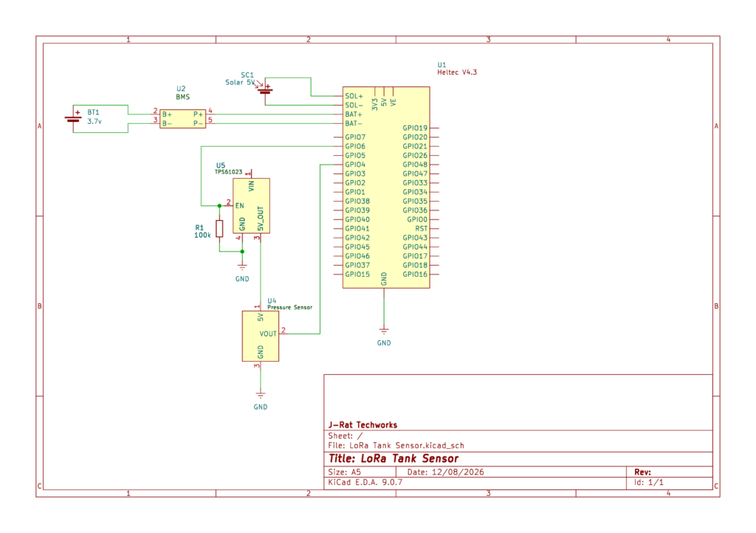
Task: Select the GND power symbol under Pressure Sensor U4
Action: pyautogui.click(x=261, y=395)
